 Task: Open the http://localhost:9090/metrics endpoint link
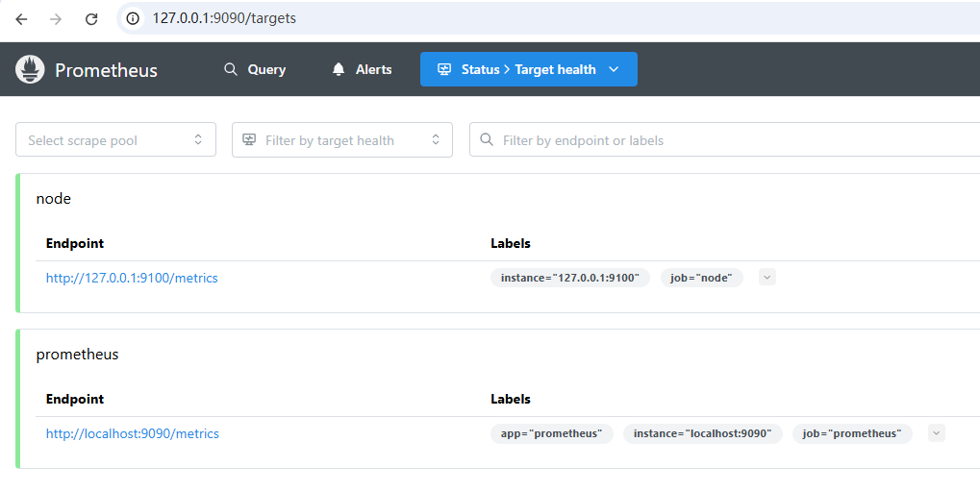pos(133,433)
